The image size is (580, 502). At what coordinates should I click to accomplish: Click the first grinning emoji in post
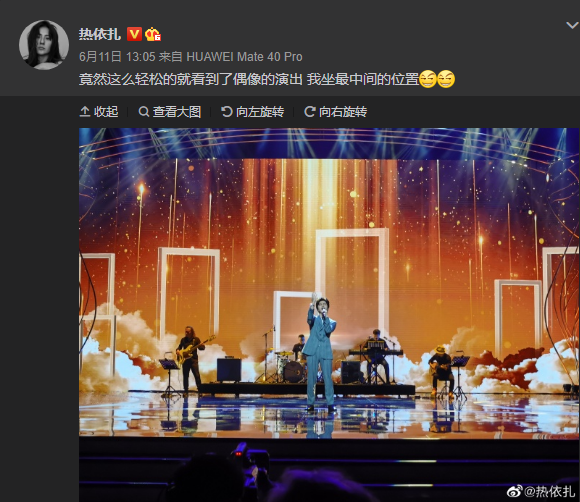click(x=428, y=79)
